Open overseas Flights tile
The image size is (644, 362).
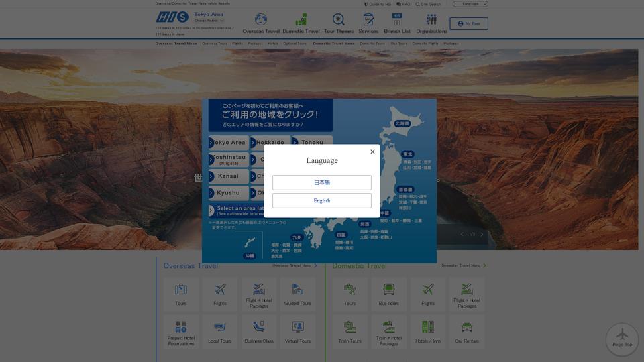pos(220,294)
